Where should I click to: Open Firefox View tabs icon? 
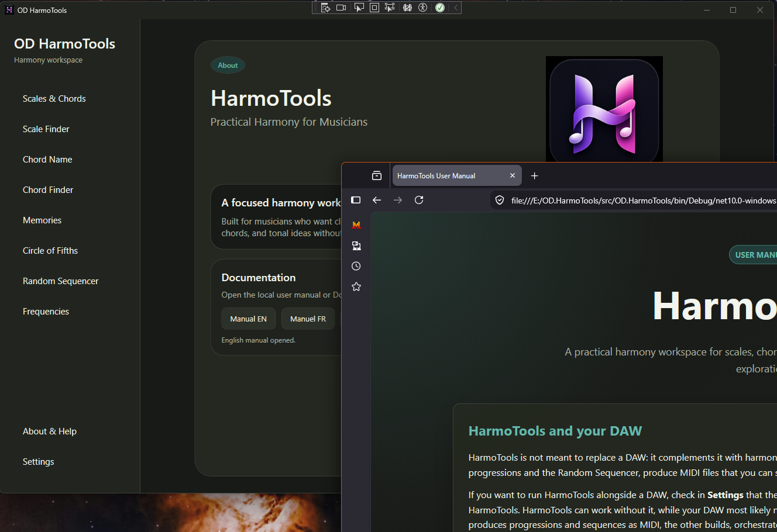[x=377, y=176]
